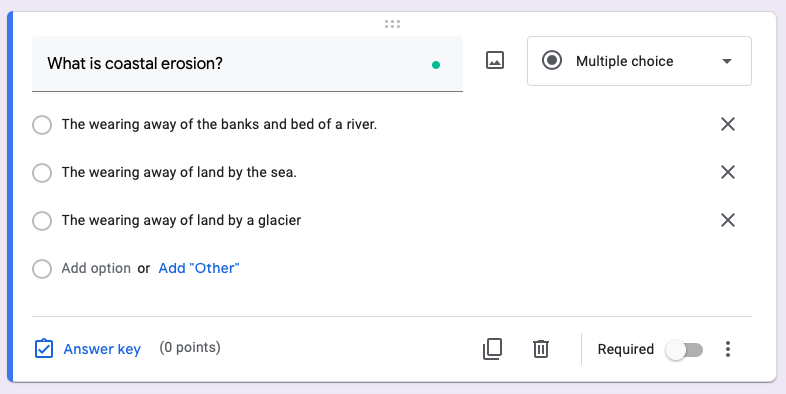Select radio for river banks answer
This screenshot has width=786, height=394.
point(42,125)
